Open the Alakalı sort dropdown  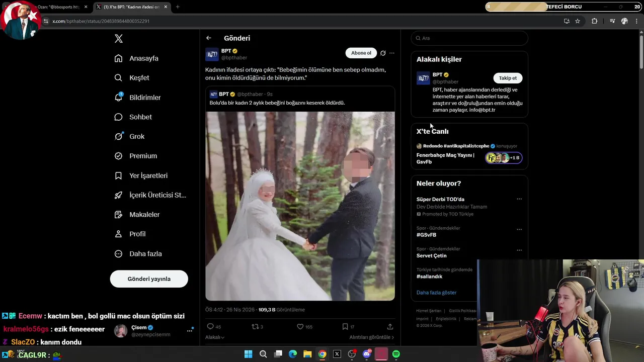pos(215,337)
